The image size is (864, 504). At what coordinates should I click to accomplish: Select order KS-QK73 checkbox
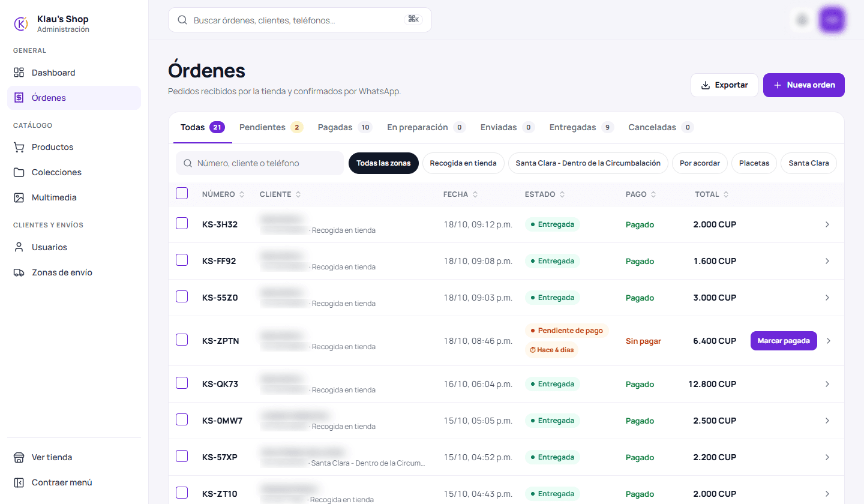tap(182, 383)
